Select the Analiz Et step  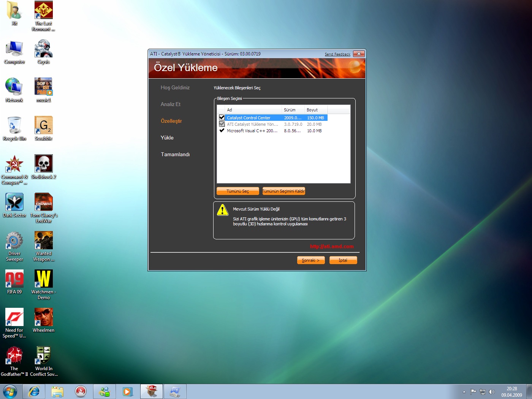[171, 104]
